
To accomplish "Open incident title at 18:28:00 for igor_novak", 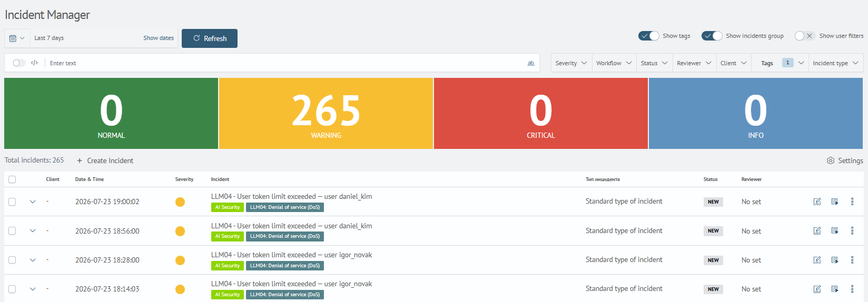I will (x=291, y=255).
